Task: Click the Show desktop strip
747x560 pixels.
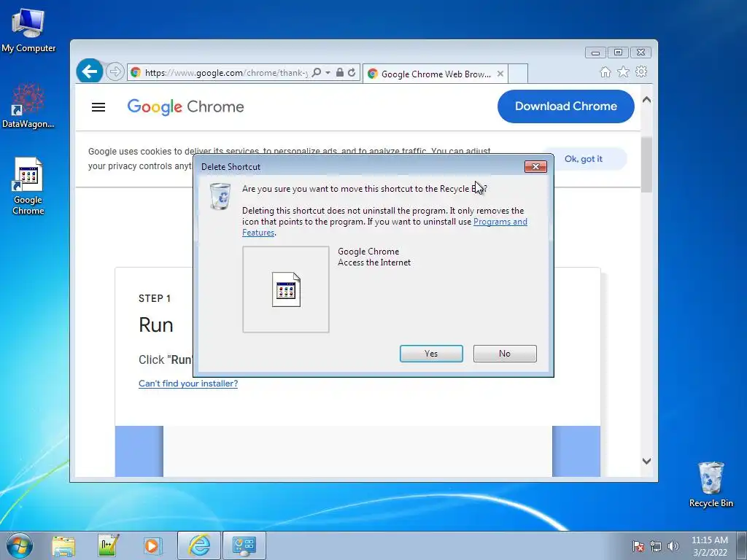Action: pos(741,545)
